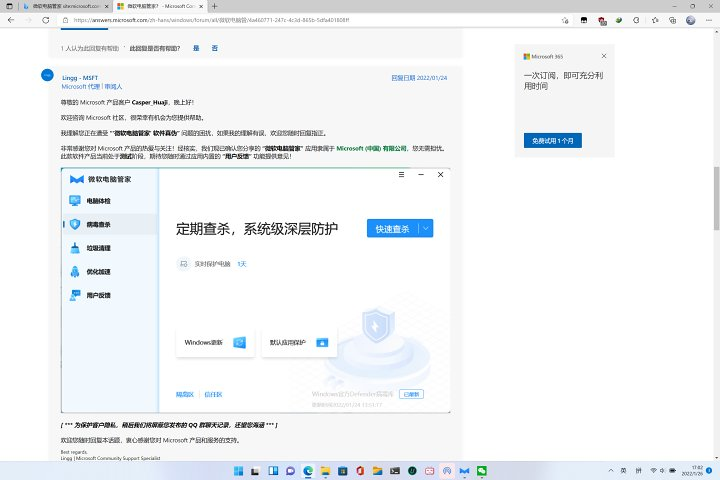Image resolution: width=720 pixels, height=480 pixels.
Task: Go back to the previous page
Action: tap(11, 20)
